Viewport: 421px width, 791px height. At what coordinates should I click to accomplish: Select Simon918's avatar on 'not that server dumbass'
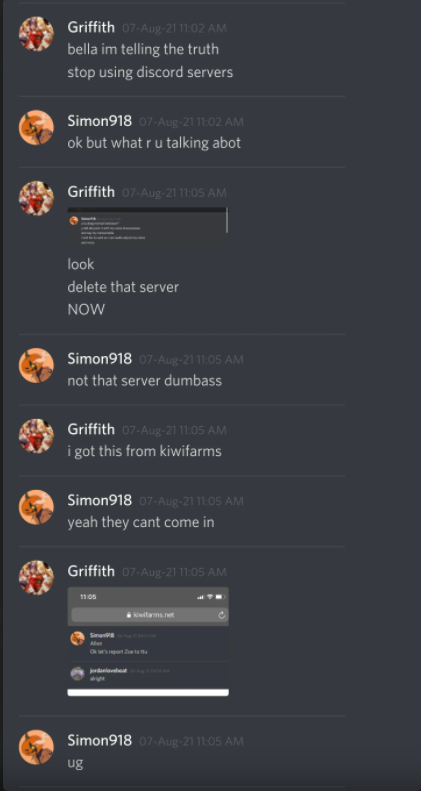36,365
